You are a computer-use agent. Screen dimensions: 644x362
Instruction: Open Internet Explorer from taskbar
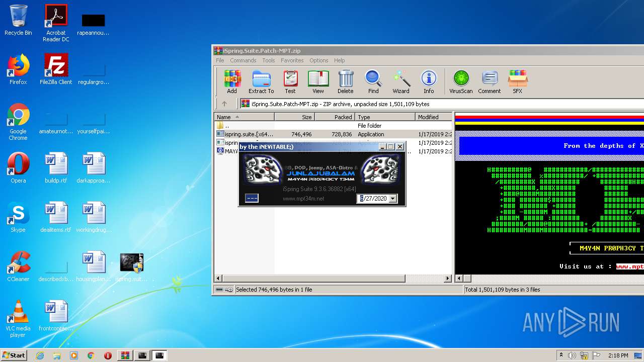40,355
